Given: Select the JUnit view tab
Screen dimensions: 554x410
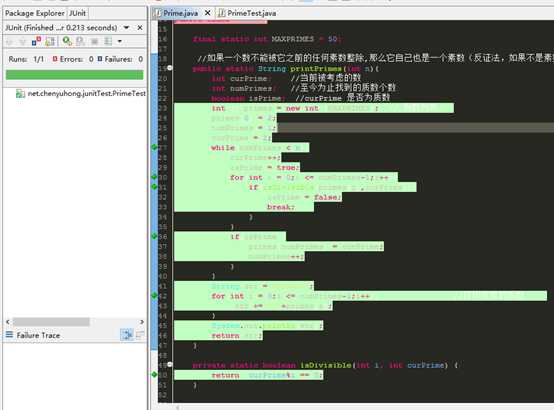Looking at the screenshot, I should pyautogui.click(x=77, y=13).
